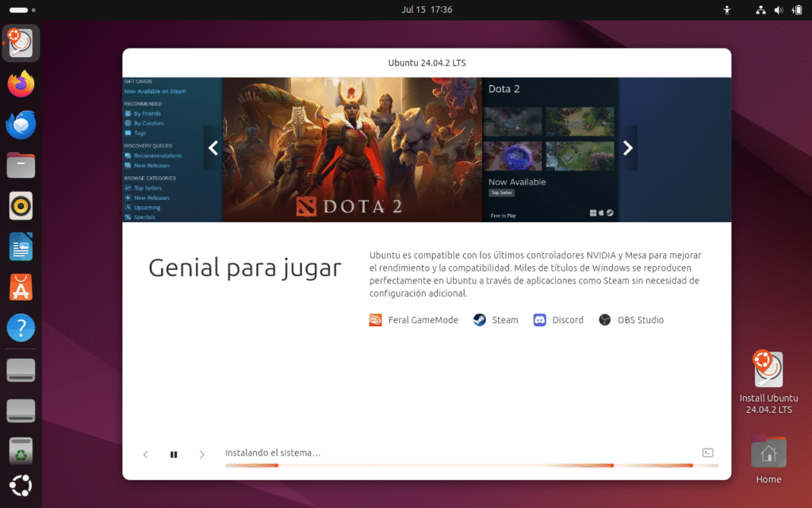
Task: Click the small next-slide chevron beside pause
Action: pos(202,455)
